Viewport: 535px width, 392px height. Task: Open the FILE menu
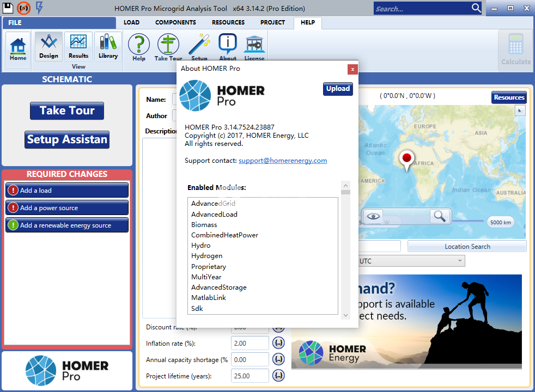pyautogui.click(x=15, y=23)
